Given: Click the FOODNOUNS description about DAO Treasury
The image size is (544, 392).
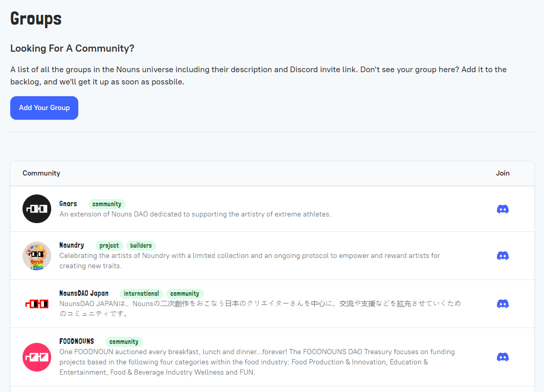Looking at the screenshot, I should [x=257, y=362].
